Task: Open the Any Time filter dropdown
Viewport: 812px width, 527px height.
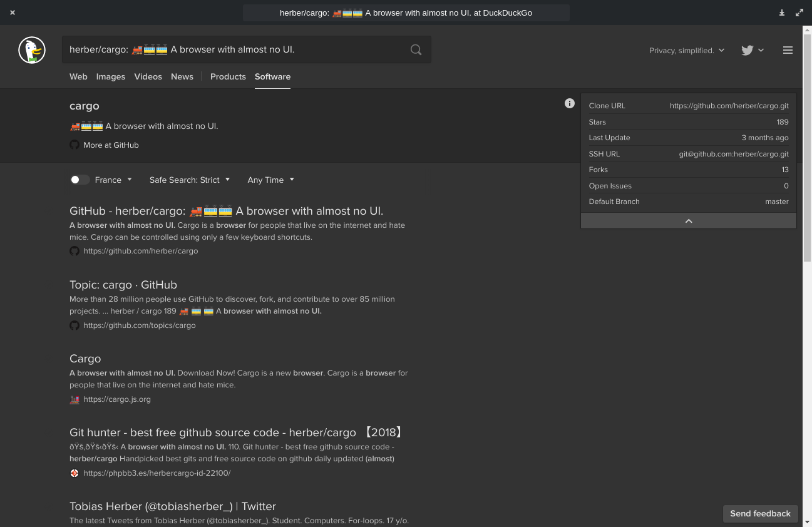Action: [270, 180]
